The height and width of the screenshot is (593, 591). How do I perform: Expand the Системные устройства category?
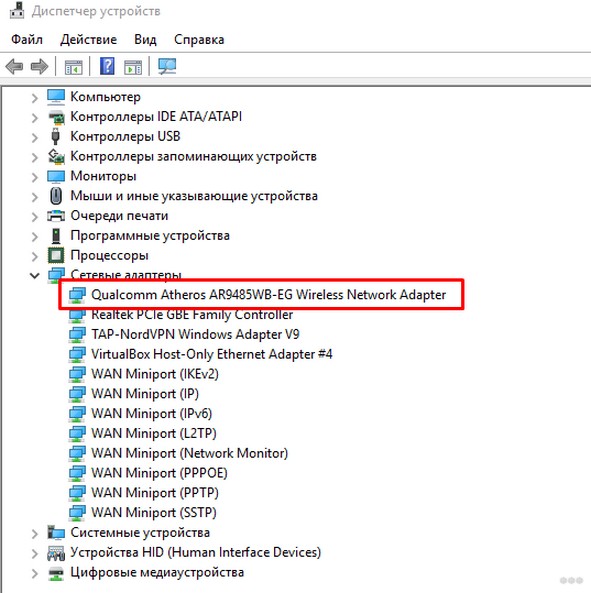pyautogui.click(x=34, y=534)
